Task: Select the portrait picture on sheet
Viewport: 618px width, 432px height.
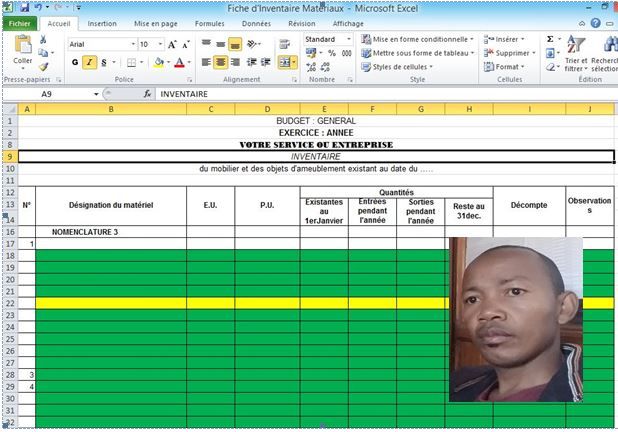Action: click(x=516, y=320)
